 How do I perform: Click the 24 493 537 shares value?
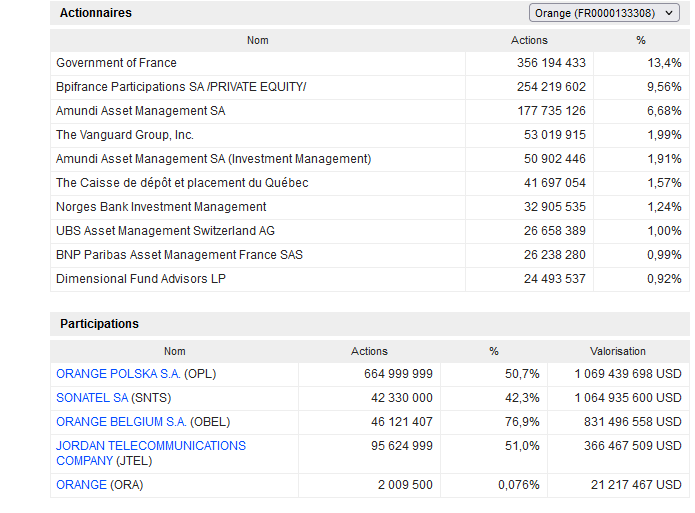(555, 278)
